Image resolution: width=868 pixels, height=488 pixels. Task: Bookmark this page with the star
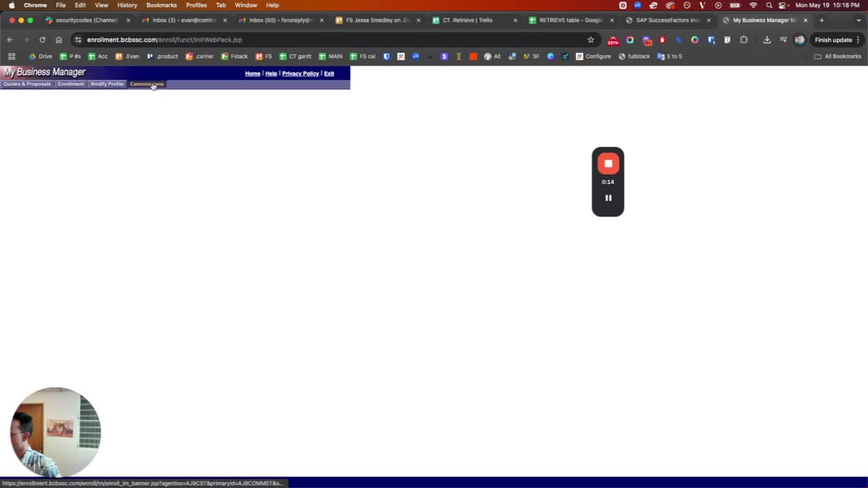(x=591, y=40)
